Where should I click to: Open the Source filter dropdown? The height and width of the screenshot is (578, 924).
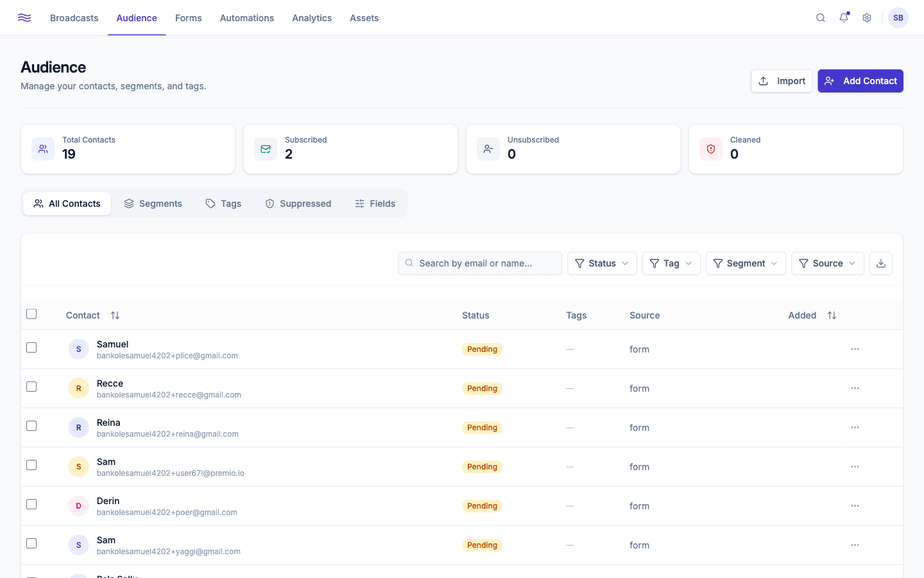tap(828, 263)
